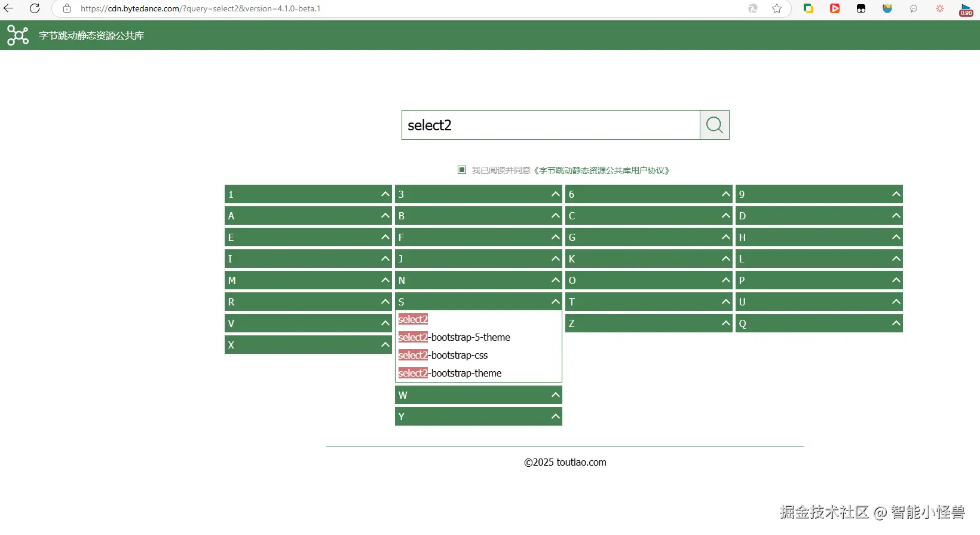Open the select2 library result
Viewport: 980px width, 535px height.
point(413,319)
